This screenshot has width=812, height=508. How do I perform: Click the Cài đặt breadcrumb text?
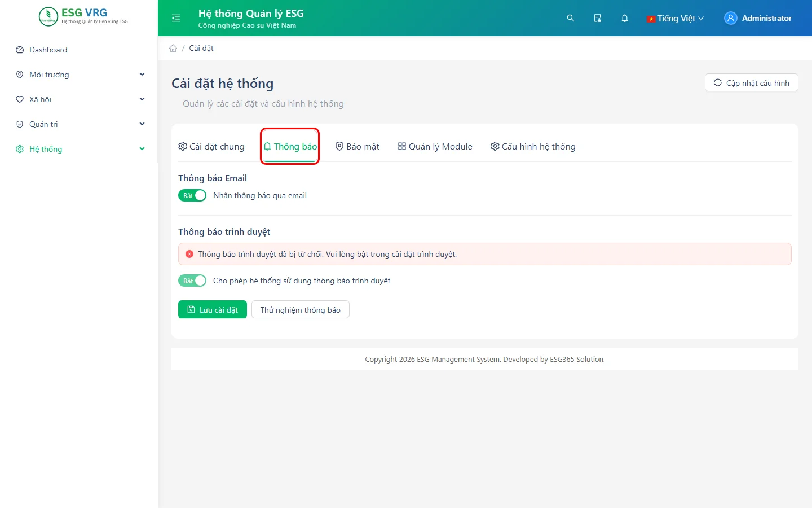(201, 48)
